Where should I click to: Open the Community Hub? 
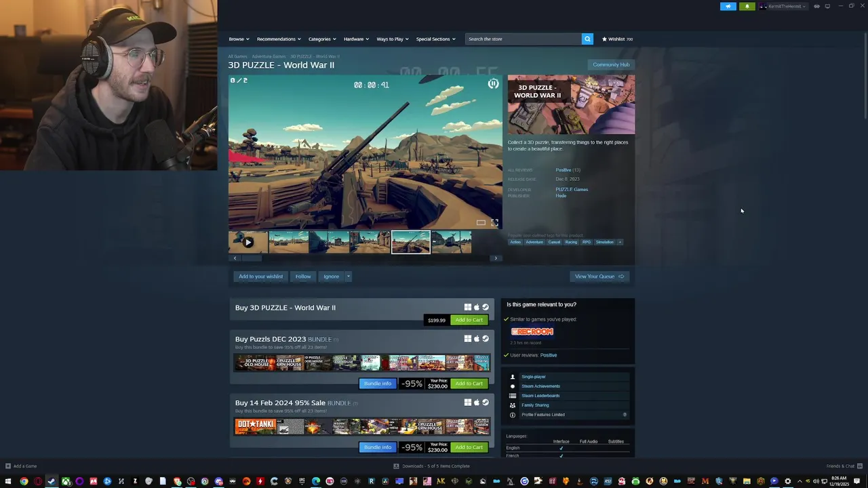coord(611,64)
